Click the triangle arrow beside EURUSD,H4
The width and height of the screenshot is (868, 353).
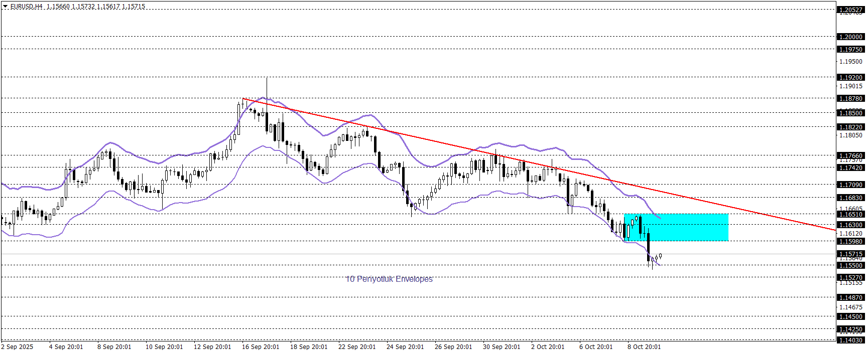point(6,7)
